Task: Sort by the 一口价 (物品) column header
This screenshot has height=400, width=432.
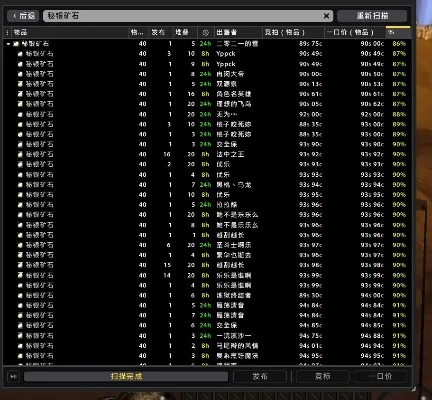Action: [x=355, y=32]
